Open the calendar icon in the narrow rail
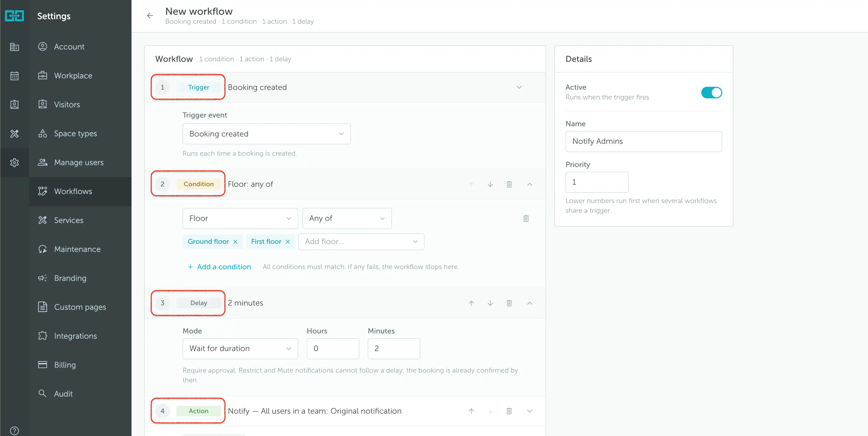 coord(14,76)
